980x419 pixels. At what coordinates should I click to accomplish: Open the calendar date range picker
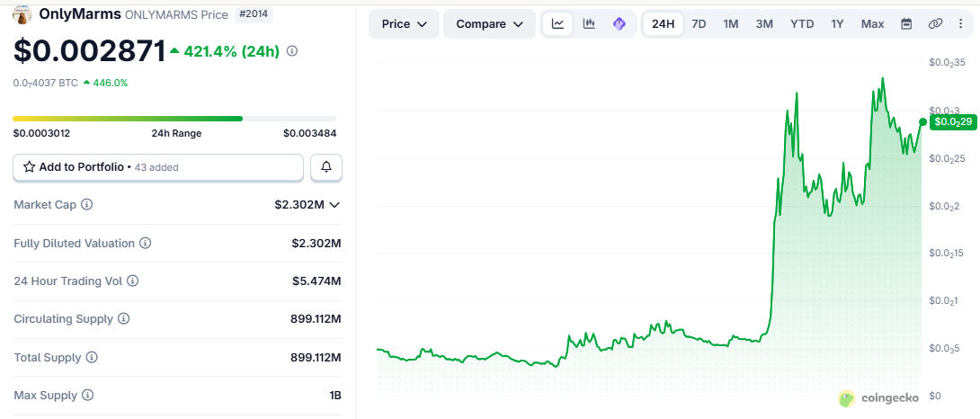coord(906,23)
